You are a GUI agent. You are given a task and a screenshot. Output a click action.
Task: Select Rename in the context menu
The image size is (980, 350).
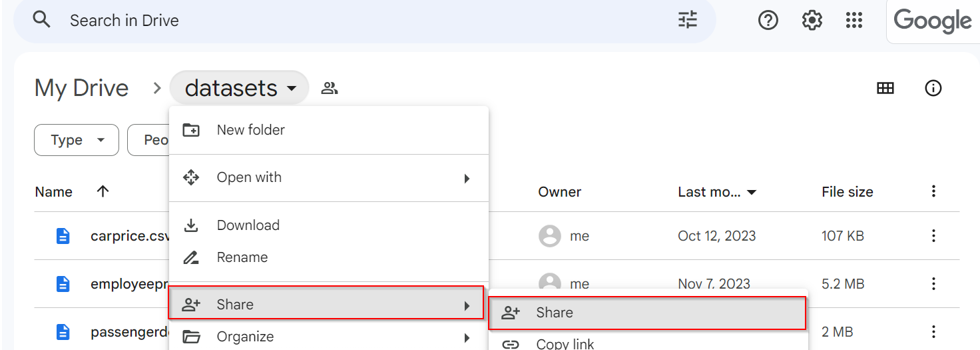point(242,257)
